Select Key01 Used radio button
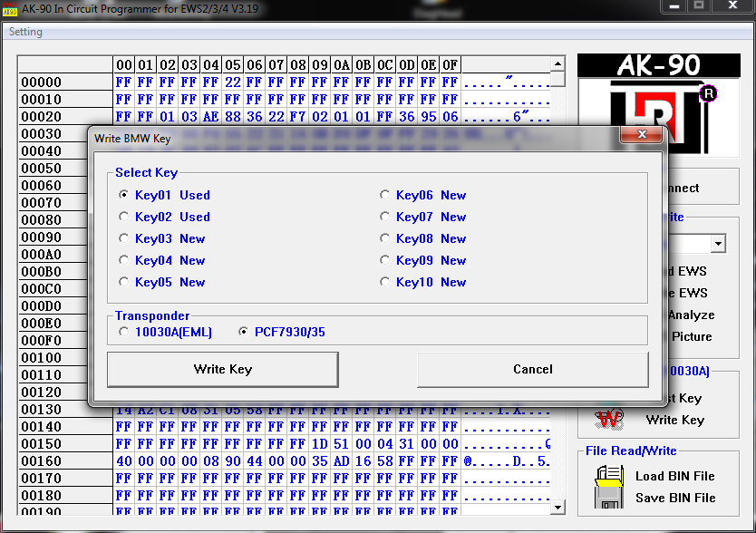The image size is (756, 533). click(124, 195)
